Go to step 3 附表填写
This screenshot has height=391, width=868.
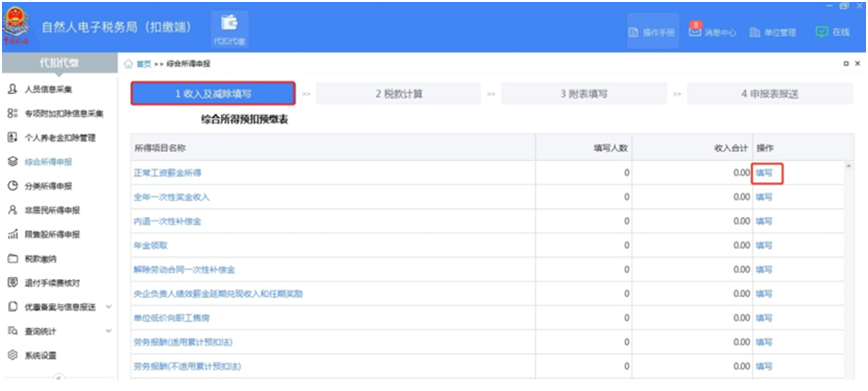(584, 94)
